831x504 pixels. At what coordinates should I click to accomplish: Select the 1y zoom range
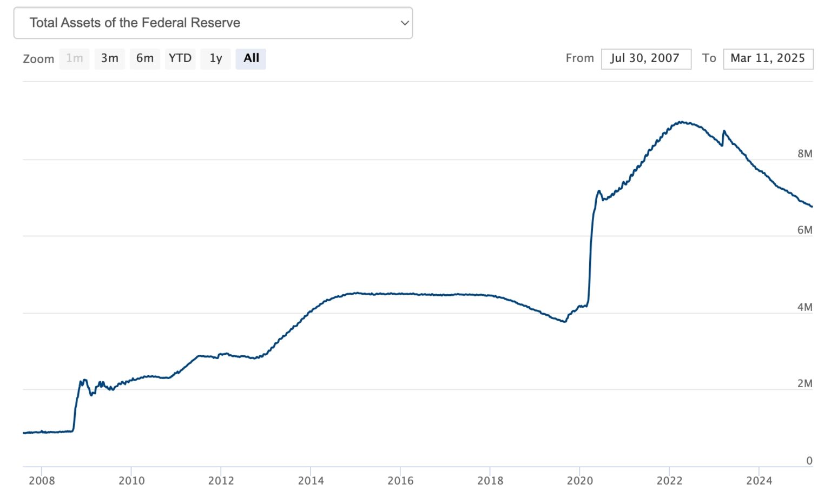coord(216,58)
